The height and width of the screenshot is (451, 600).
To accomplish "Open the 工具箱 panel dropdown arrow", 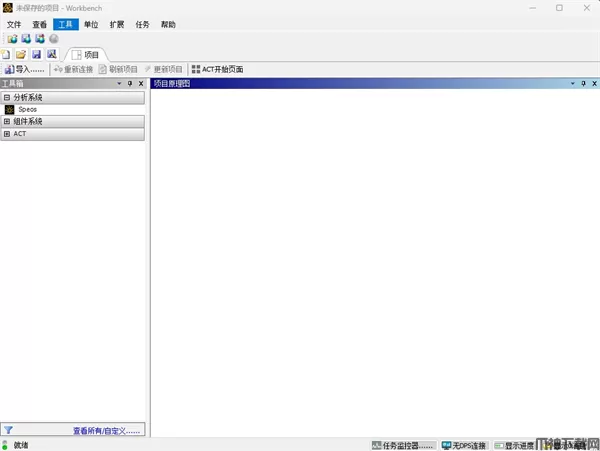I will click(119, 84).
